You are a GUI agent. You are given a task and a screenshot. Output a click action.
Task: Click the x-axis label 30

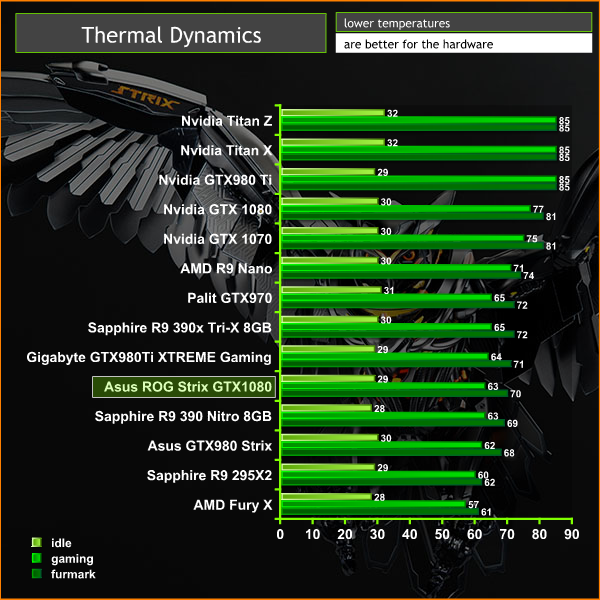click(x=377, y=534)
